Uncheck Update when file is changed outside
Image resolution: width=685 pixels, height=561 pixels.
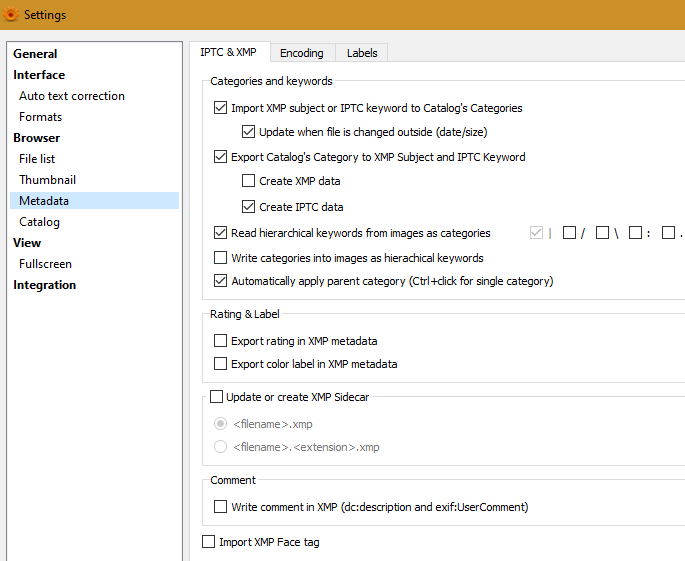pyautogui.click(x=249, y=132)
